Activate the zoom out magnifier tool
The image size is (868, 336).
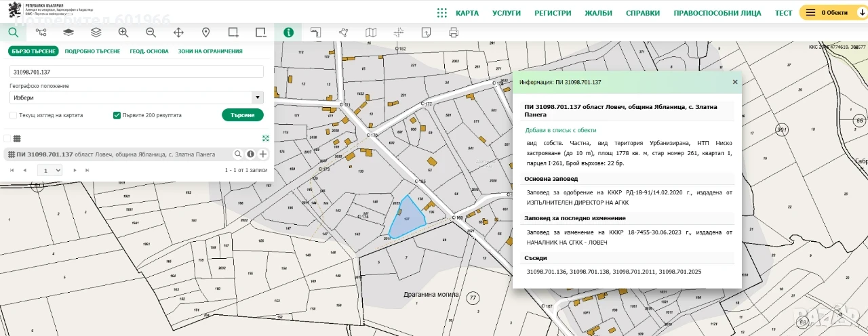click(x=151, y=32)
